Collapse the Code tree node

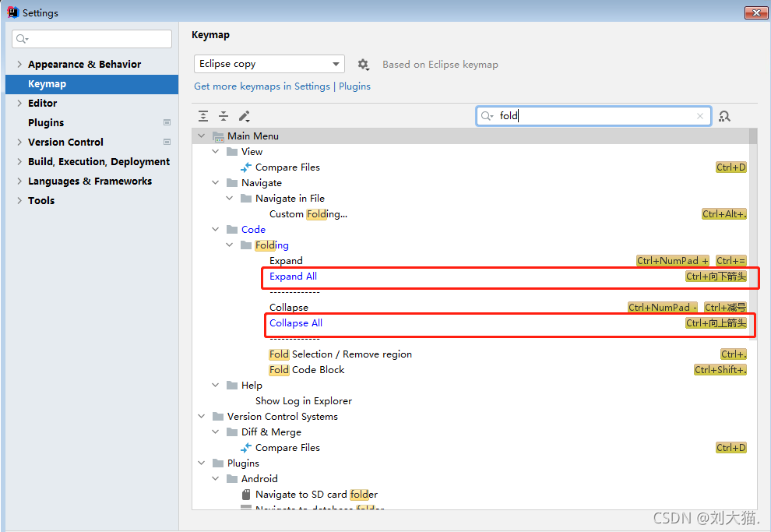pos(216,229)
